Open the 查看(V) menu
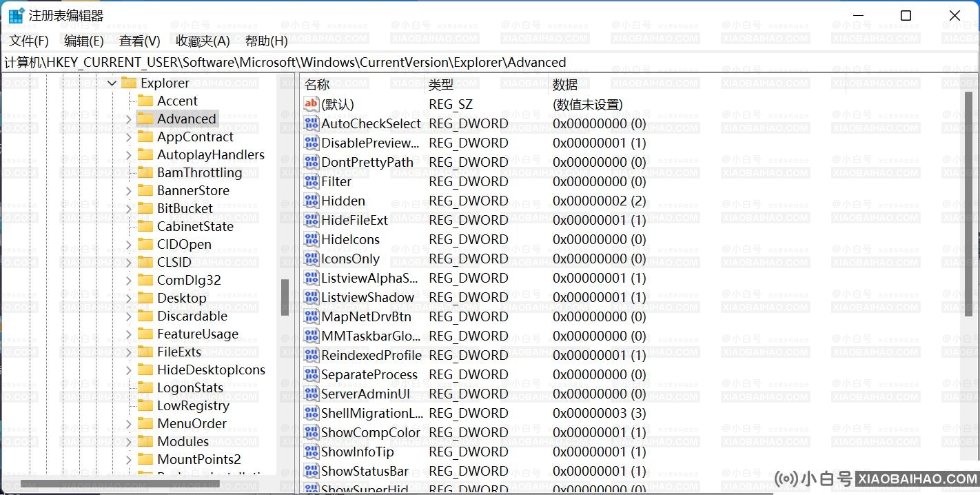 click(139, 41)
